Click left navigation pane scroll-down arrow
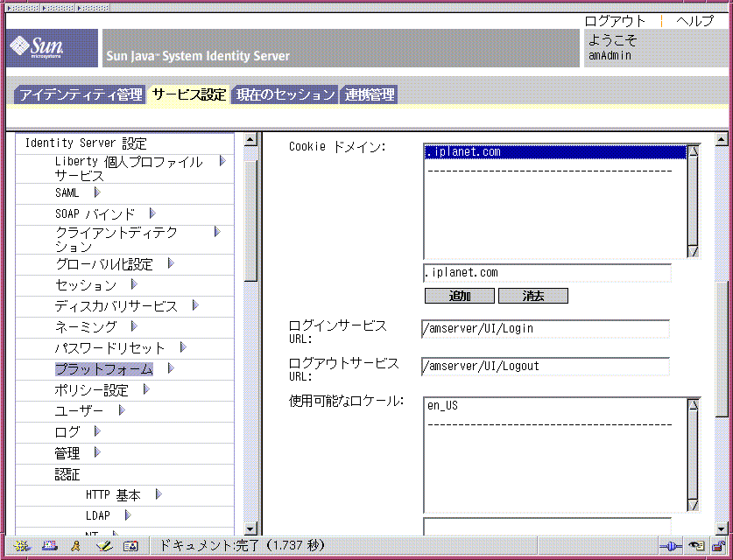 click(251, 528)
